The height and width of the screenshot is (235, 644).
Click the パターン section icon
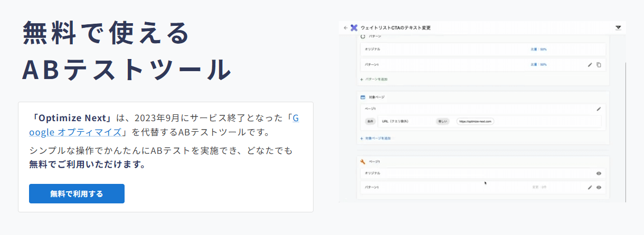(363, 37)
